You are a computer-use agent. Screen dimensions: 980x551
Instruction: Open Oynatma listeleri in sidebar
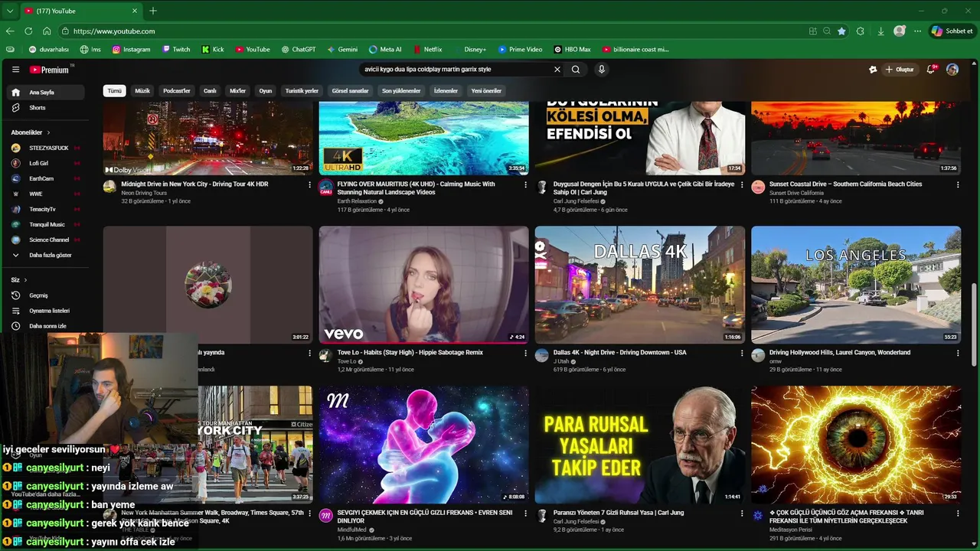click(x=44, y=311)
